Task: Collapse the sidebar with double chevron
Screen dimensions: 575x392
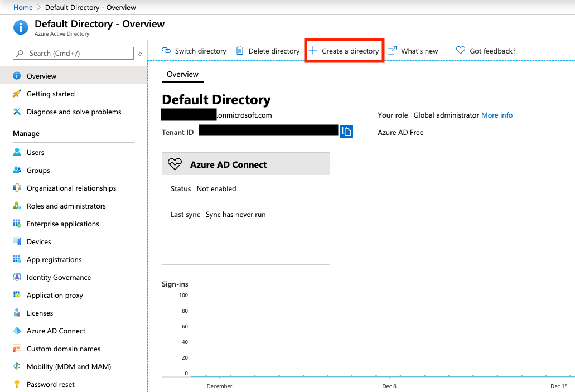Action: click(x=141, y=54)
